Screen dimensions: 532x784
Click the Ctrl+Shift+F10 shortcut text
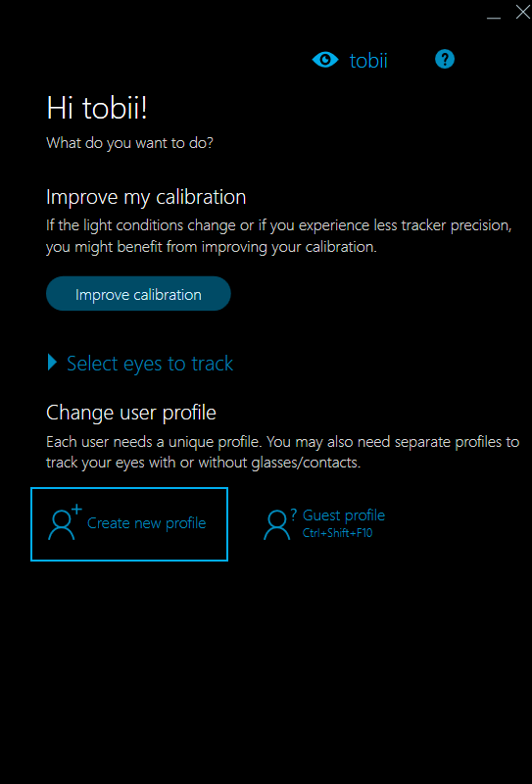coord(337,533)
